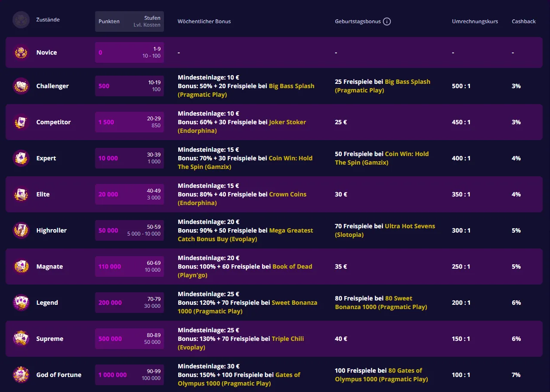Open Ultra Hot Sevens (Slotopia) link
Screen dimensions: 550x392
click(x=385, y=230)
